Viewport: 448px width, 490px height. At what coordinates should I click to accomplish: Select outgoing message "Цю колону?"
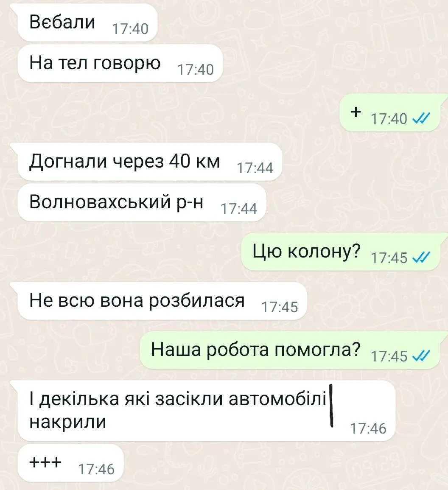341,252
